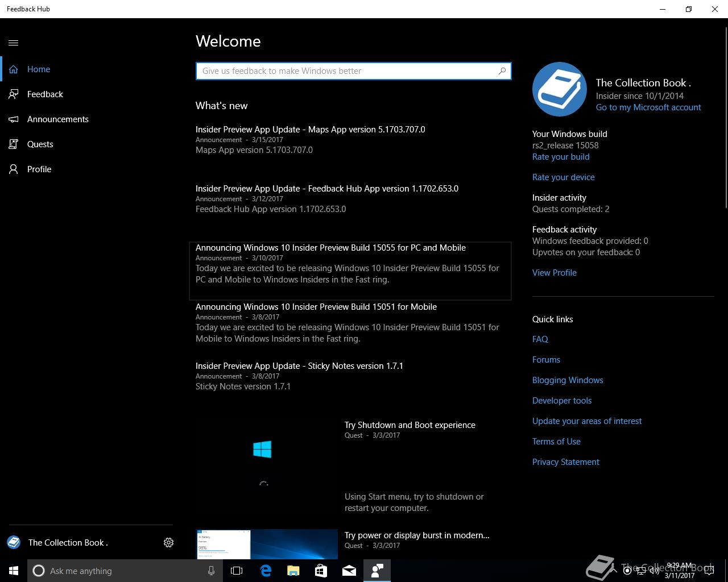Click the Home icon in sidebar
This screenshot has height=582, width=728.
[14, 69]
